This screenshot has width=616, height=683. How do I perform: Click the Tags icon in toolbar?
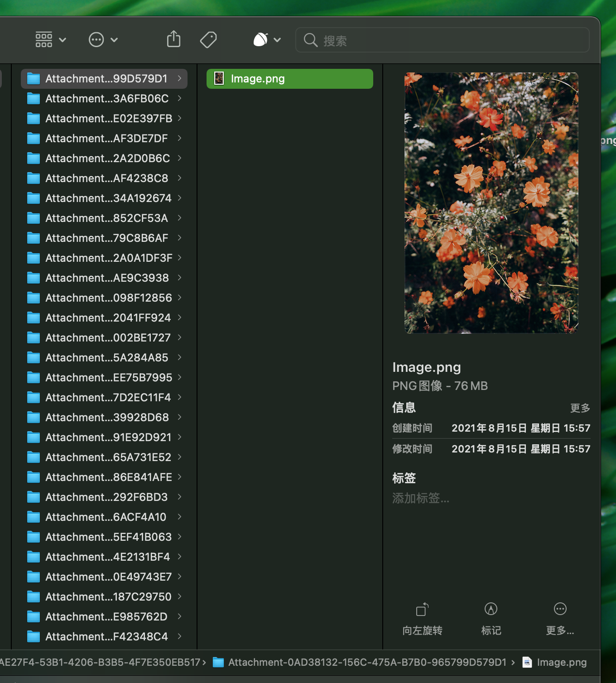tap(208, 40)
